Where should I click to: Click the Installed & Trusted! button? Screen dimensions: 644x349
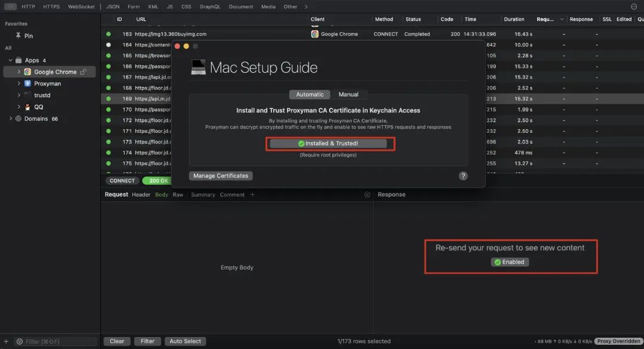point(328,144)
